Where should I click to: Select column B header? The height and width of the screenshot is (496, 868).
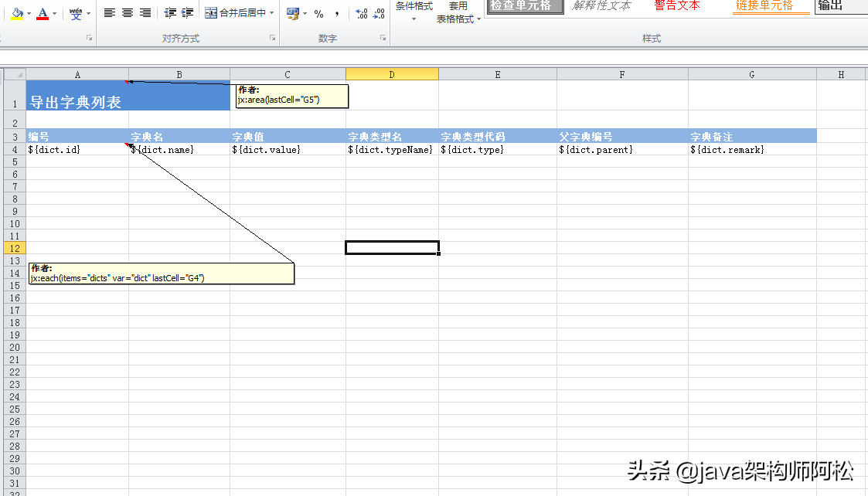[179, 74]
